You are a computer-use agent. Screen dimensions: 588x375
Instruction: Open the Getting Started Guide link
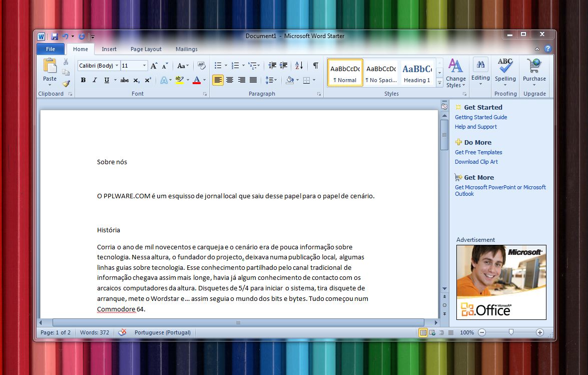pyautogui.click(x=480, y=117)
